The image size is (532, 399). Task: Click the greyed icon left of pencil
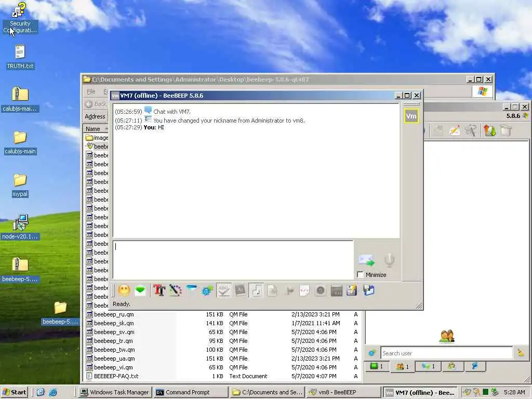pyautogui.click(x=438, y=130)
